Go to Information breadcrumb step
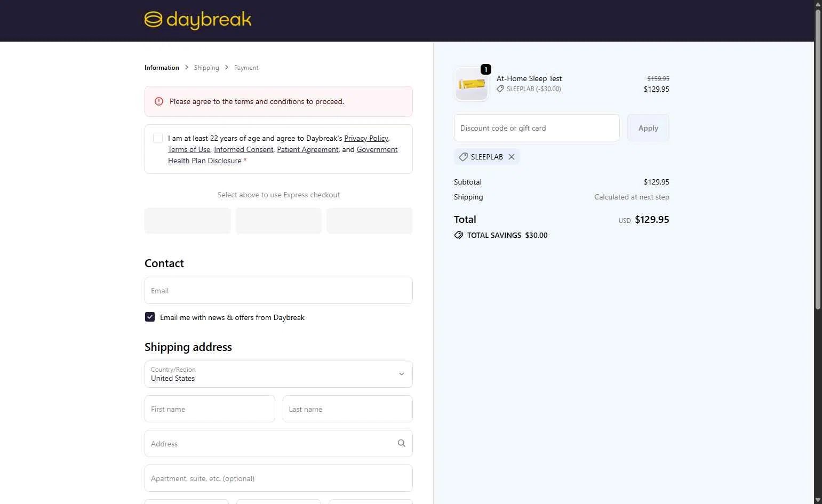 point(162,68)
